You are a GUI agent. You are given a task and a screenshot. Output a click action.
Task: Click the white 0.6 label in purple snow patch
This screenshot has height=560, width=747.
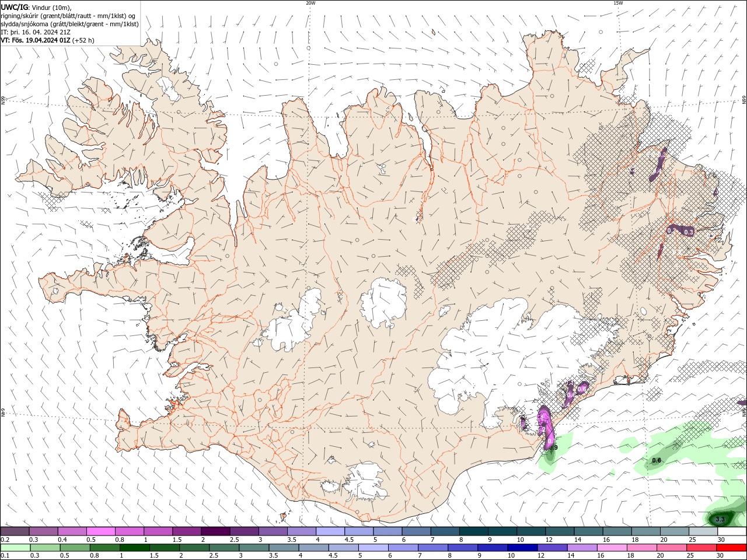(x=582, y=389)
